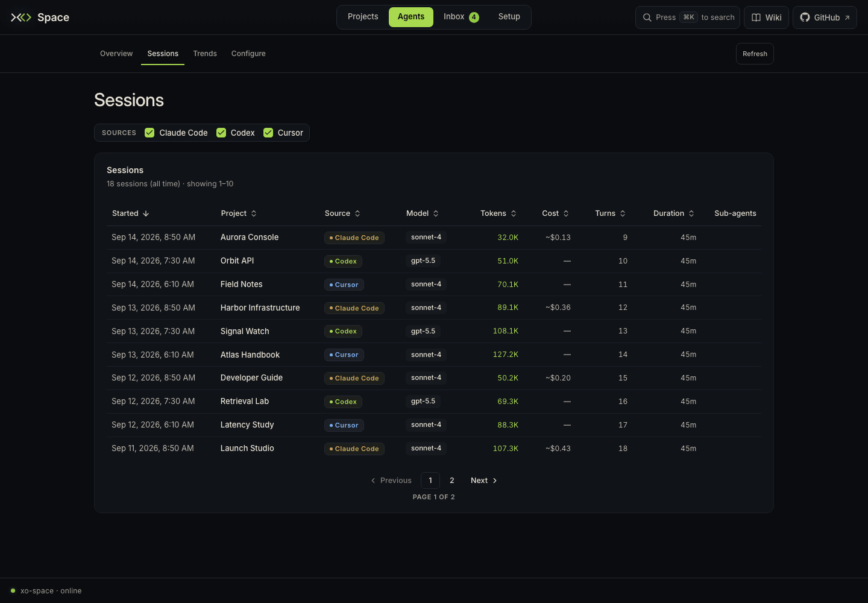Click the Press ⌘K to search field
Viewport: 868px width, 603px height.
(x=688, y=17)
